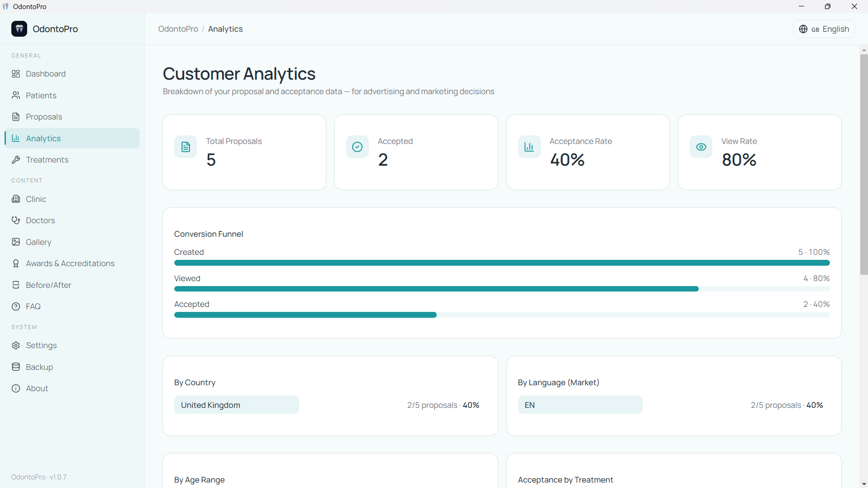Open the English language selector
The image size is (868, 488).
click(x=824, y=29)
